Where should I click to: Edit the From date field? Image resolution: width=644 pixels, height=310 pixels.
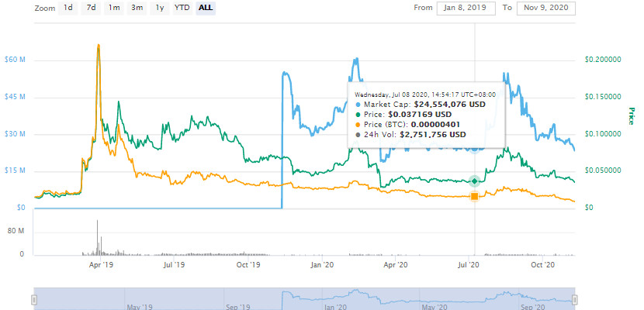[466, 8]
